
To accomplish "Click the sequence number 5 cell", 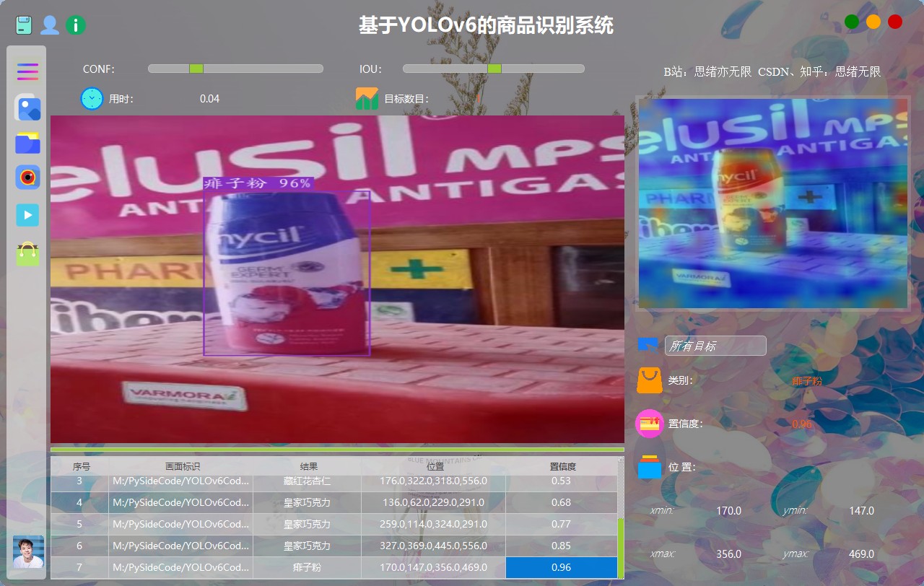I will 80,524.
